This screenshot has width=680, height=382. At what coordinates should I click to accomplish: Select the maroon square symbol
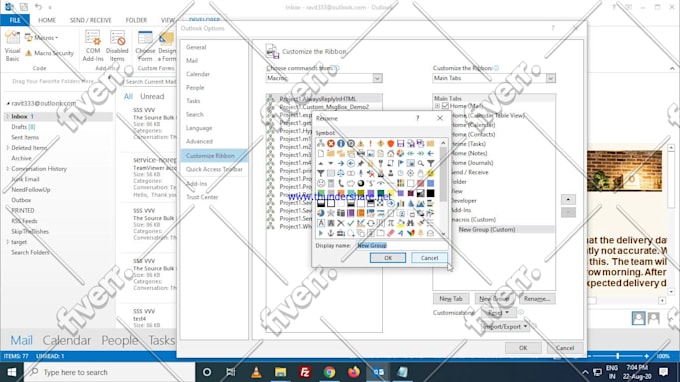(x=411, y=193)
